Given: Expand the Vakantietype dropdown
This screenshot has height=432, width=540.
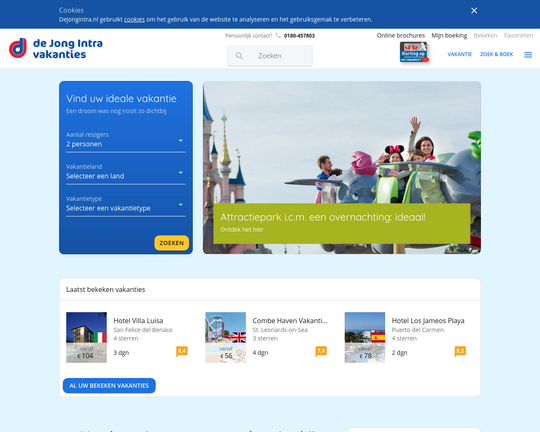Looking at the screenshot, I should 126,205.
